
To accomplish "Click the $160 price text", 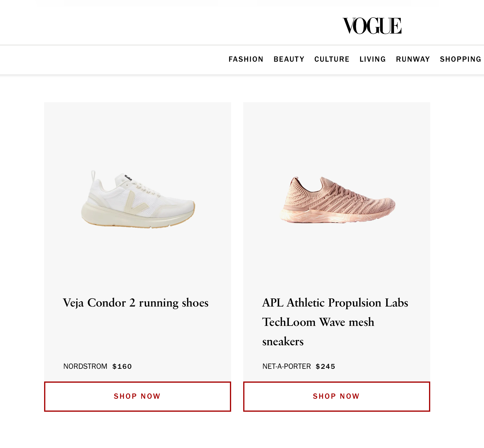I will tap(122, 366).
